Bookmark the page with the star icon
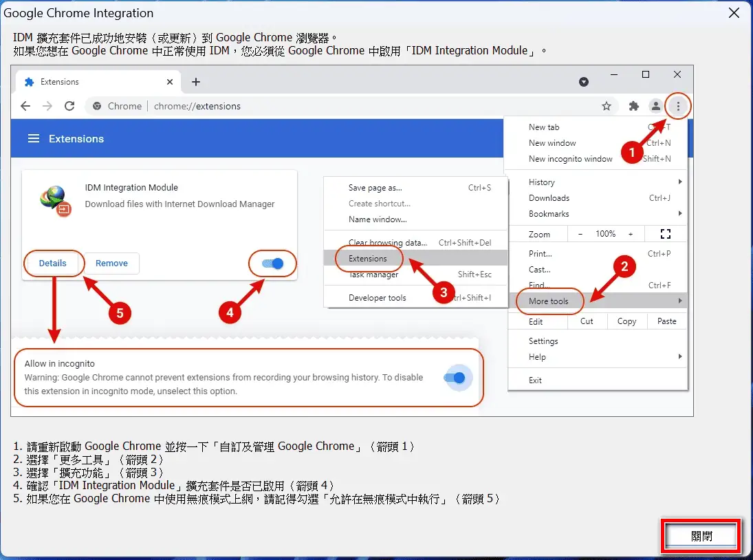This screenshot has width=753, height=560. click(607, 106)
